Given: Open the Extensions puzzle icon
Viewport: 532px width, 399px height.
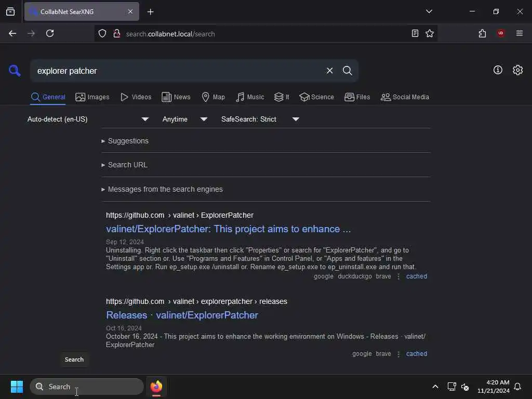Looking at the screenshot, I should 482,33.
